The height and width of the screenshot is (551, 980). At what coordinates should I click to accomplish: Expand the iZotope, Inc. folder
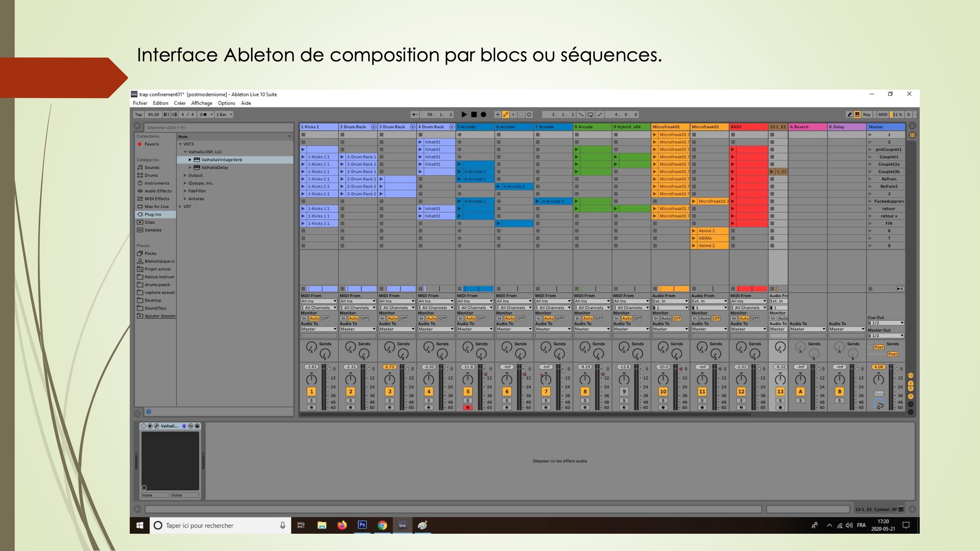click(185, 183)
